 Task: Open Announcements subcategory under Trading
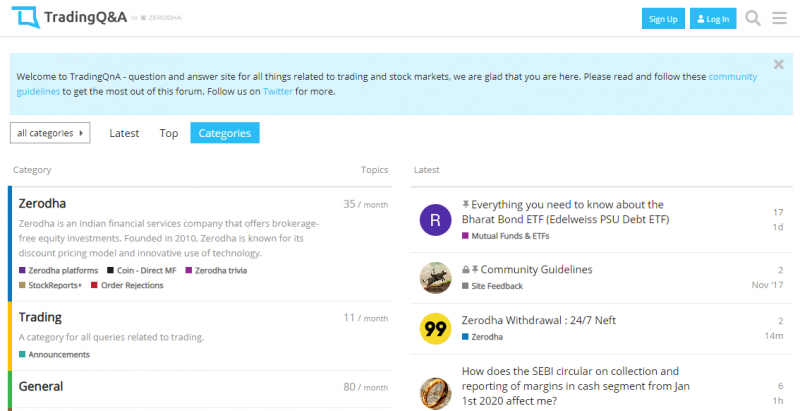pos(54,354)
